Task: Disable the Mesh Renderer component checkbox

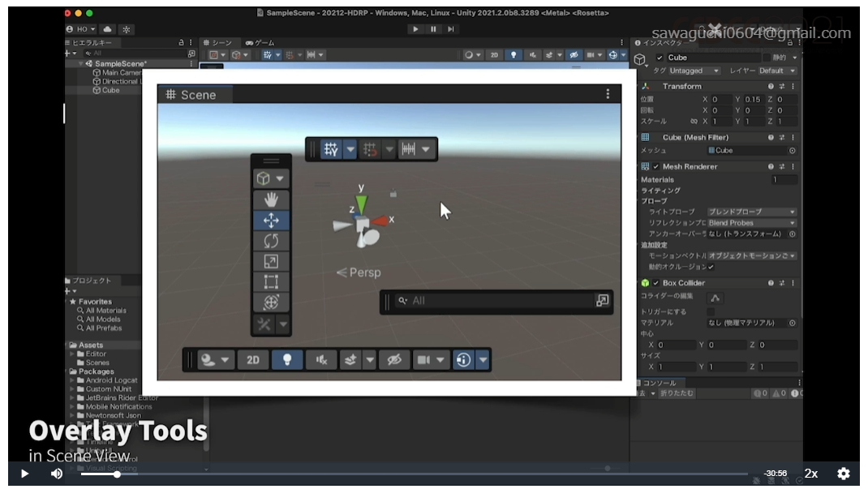Action: pos(656,166)
